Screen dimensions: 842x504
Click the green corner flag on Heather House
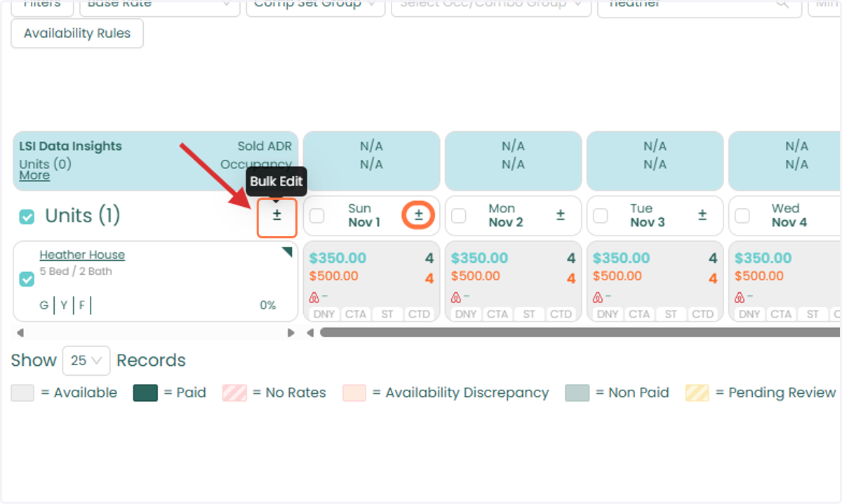click(x=288, y=252)
